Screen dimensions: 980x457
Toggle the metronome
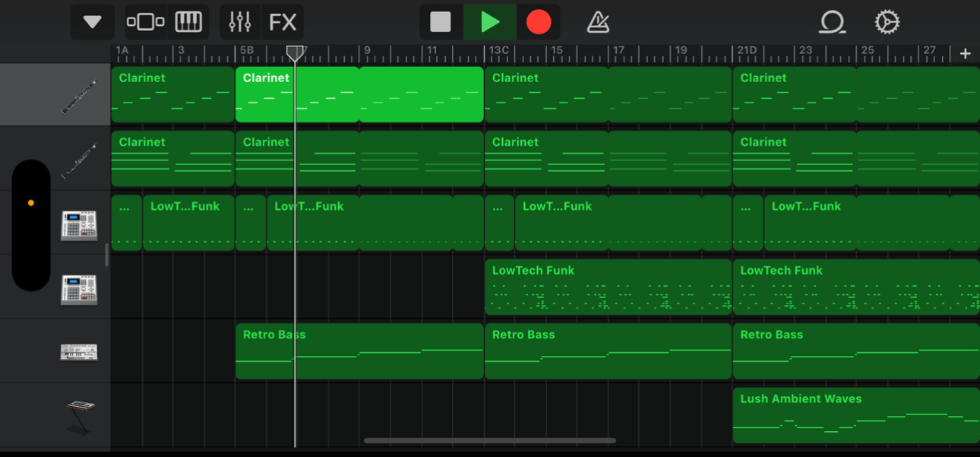click(x=599, y=23)
